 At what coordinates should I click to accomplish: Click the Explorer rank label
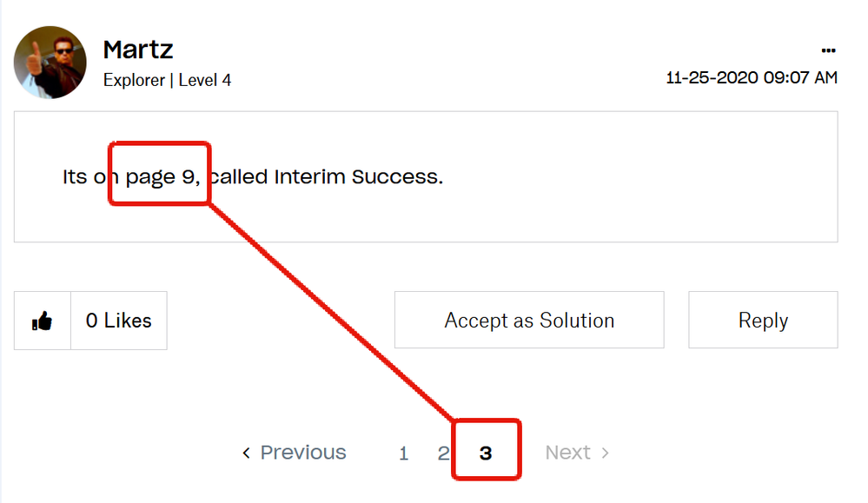134,80
